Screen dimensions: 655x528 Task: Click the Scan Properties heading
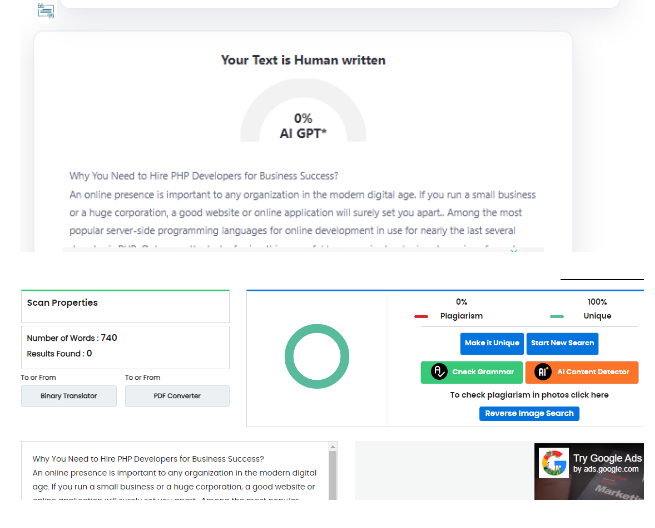[x=62, y=303]
